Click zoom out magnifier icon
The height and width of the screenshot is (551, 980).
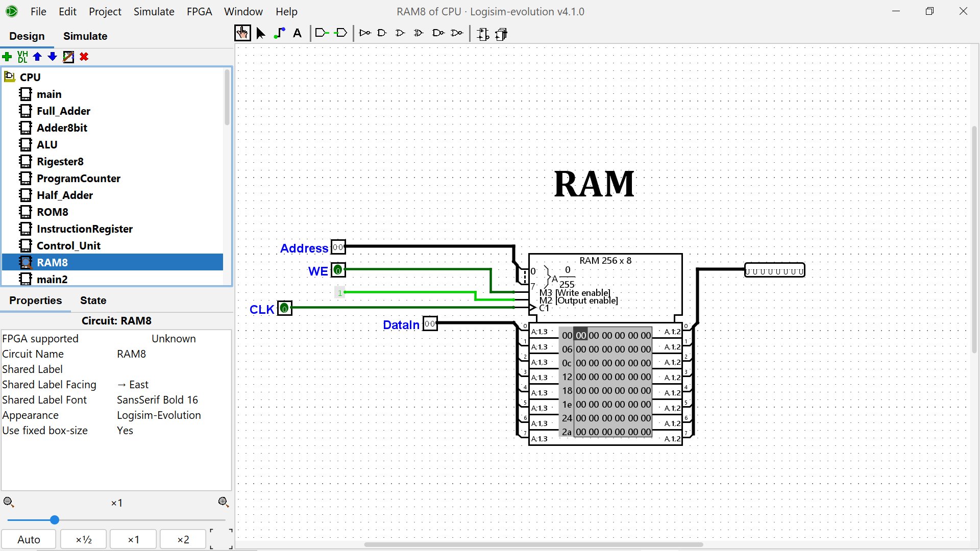point(9,503)
